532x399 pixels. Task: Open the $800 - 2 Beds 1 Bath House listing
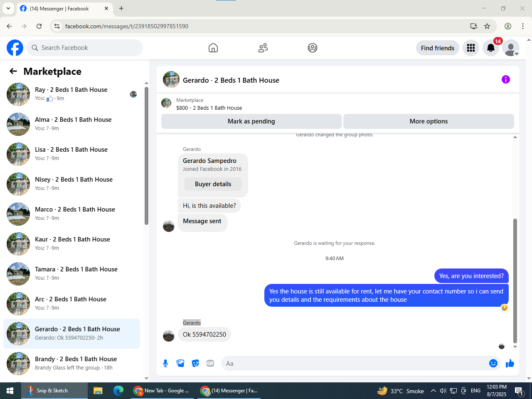pos(209,108)
